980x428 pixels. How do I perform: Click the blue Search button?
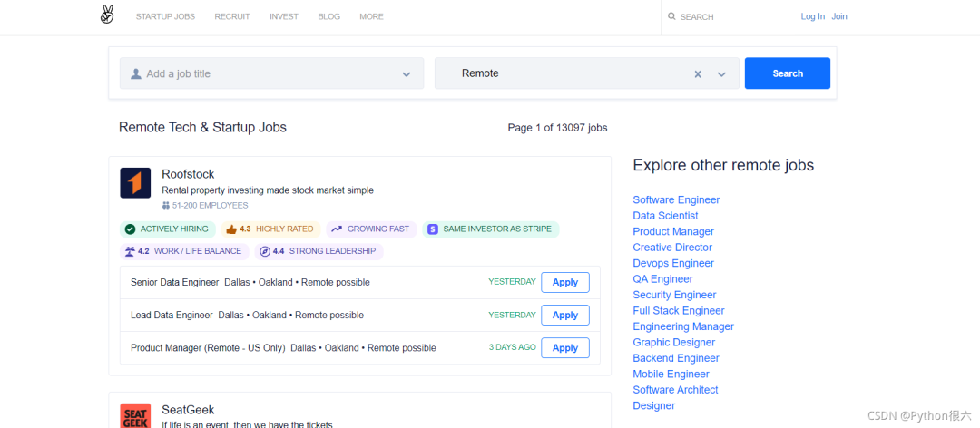[x=788, y=73]
